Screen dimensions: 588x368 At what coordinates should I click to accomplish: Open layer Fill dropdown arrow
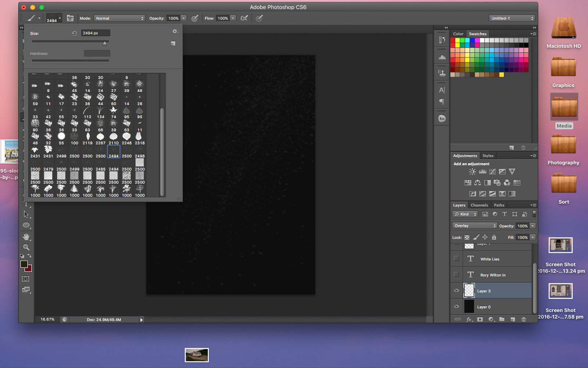[533, 237]
